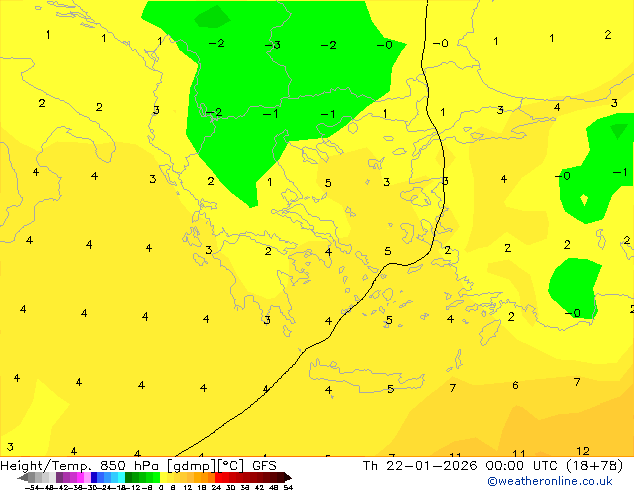Click the '54' label on the legend scale
Viewport: 634px width, 490px height.
coord(288,487)
